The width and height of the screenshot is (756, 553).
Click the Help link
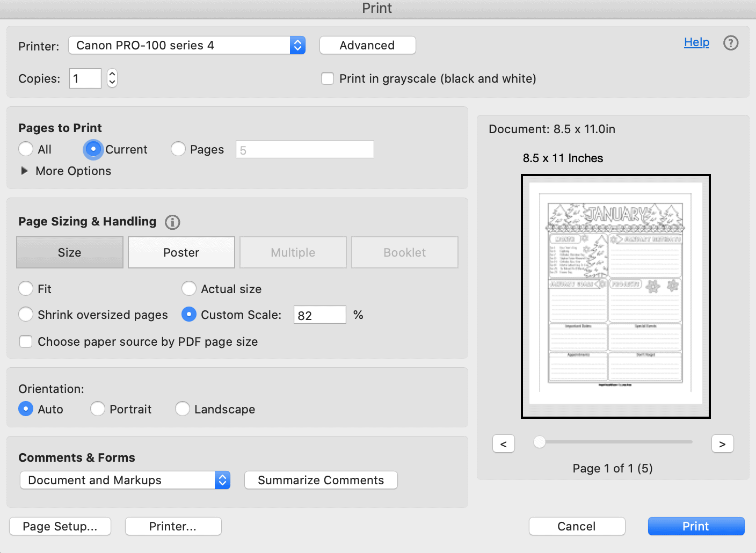(696, 42)
